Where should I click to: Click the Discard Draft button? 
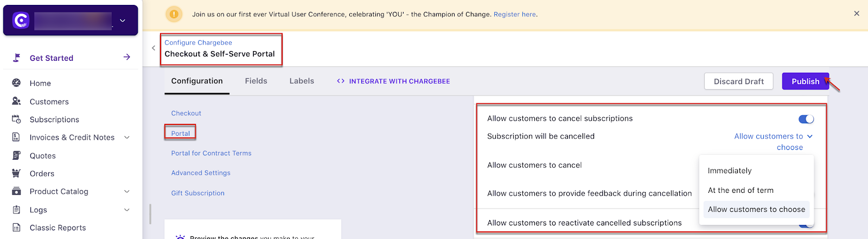[738, 81]
